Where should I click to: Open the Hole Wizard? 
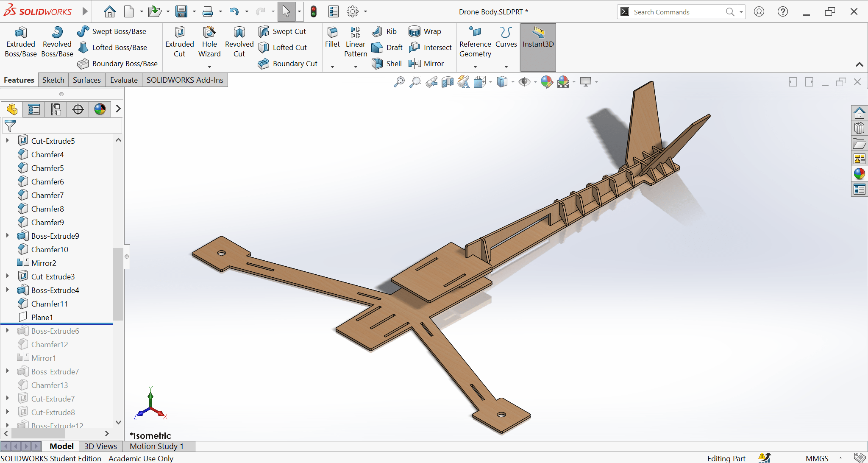tap(209, 42)
